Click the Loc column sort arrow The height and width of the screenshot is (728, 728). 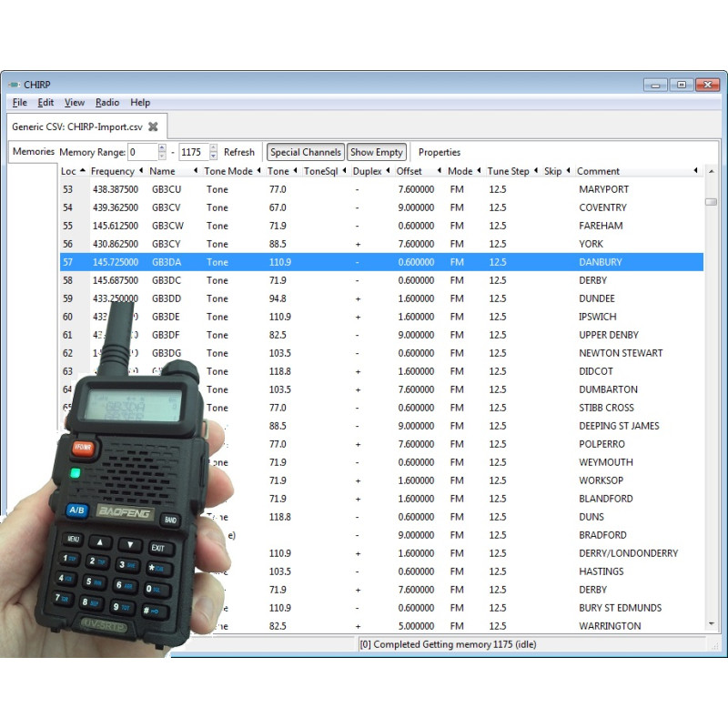[83, 171]
